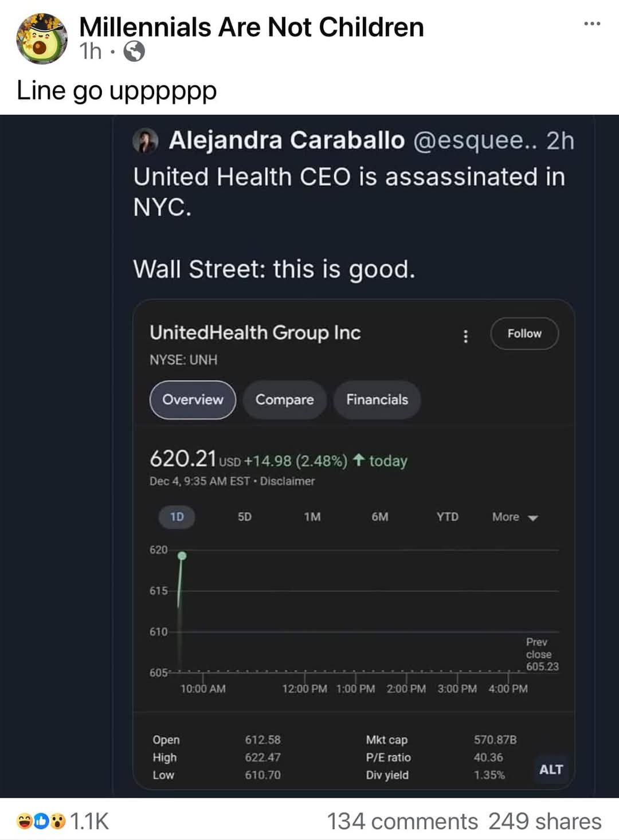Open the Compare tab
Image resolution: width=619 pixels, height=840 pixels.
pyautogui.click(x=285, y=399)
